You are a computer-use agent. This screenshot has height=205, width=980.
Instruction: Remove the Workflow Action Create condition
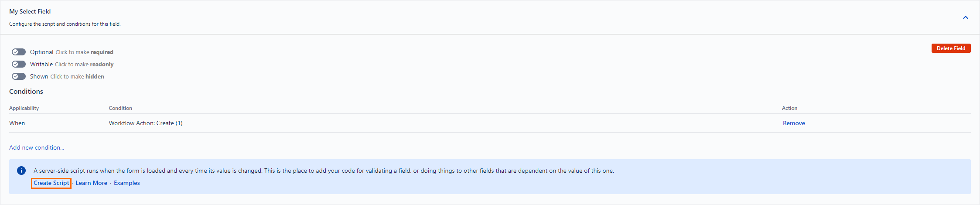pos(794,123)
